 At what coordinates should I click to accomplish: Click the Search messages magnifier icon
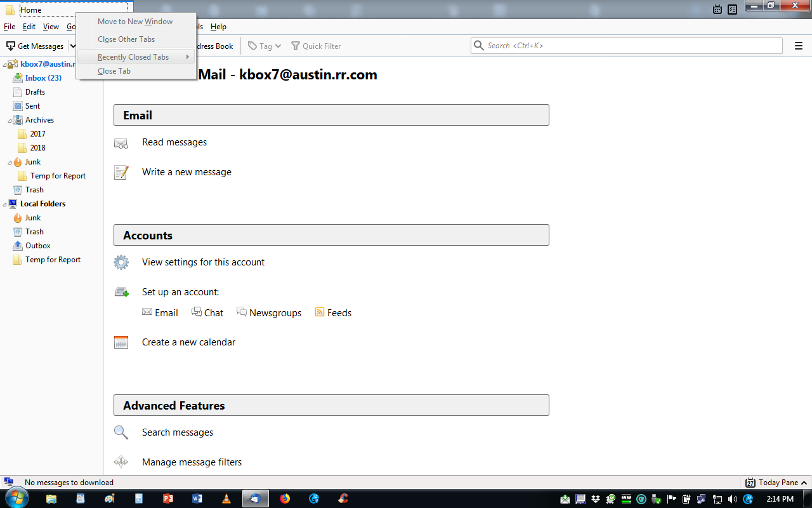[x=121, y=432]
